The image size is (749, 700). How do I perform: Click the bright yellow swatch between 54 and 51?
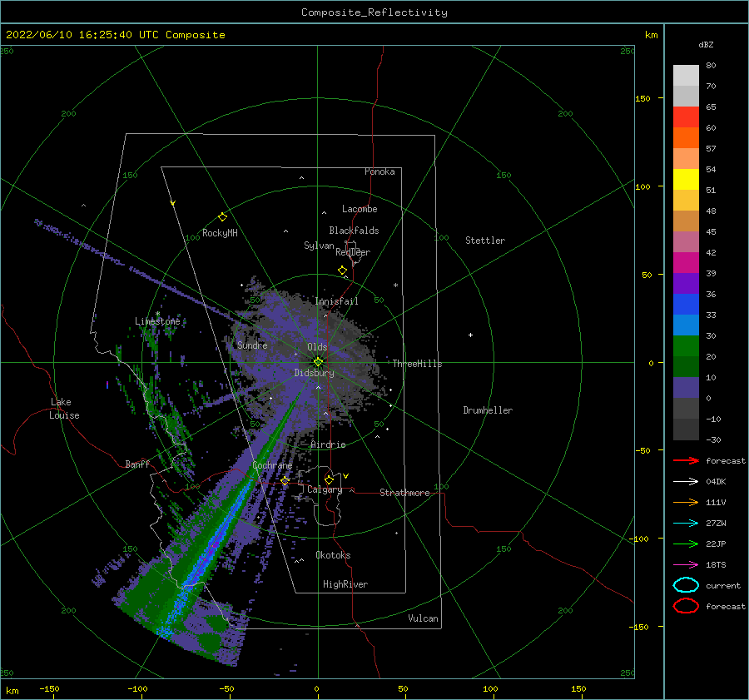686,180
